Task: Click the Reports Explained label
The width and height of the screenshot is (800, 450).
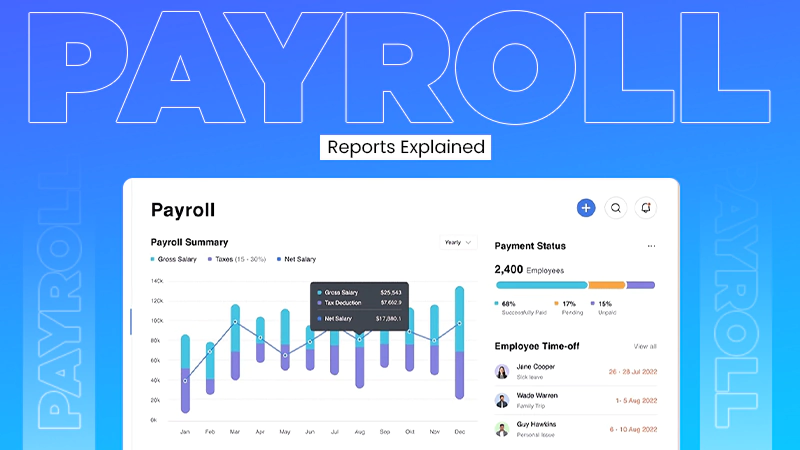Action: (406, 147)
